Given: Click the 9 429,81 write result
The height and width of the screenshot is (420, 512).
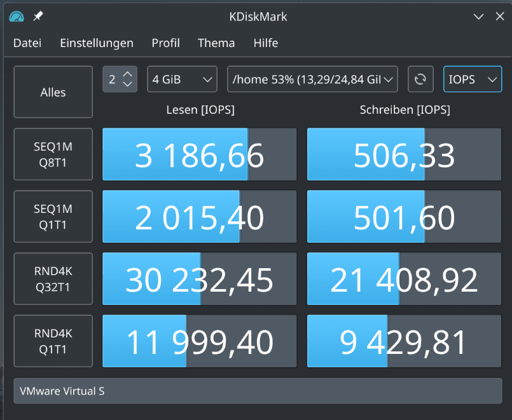Looking at the screenshot, I should [x=405, y=341].
